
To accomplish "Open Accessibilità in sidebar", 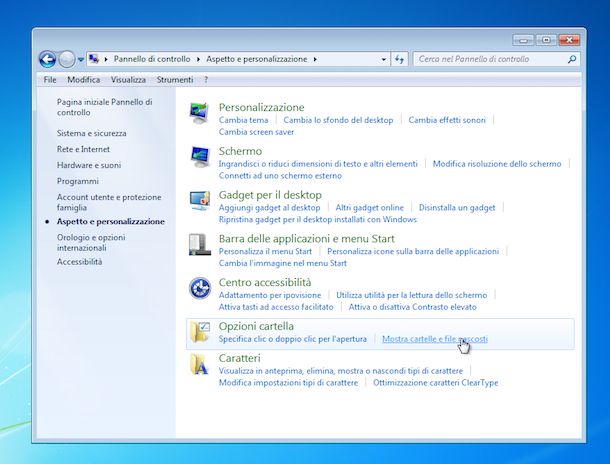I will (79, 262).
